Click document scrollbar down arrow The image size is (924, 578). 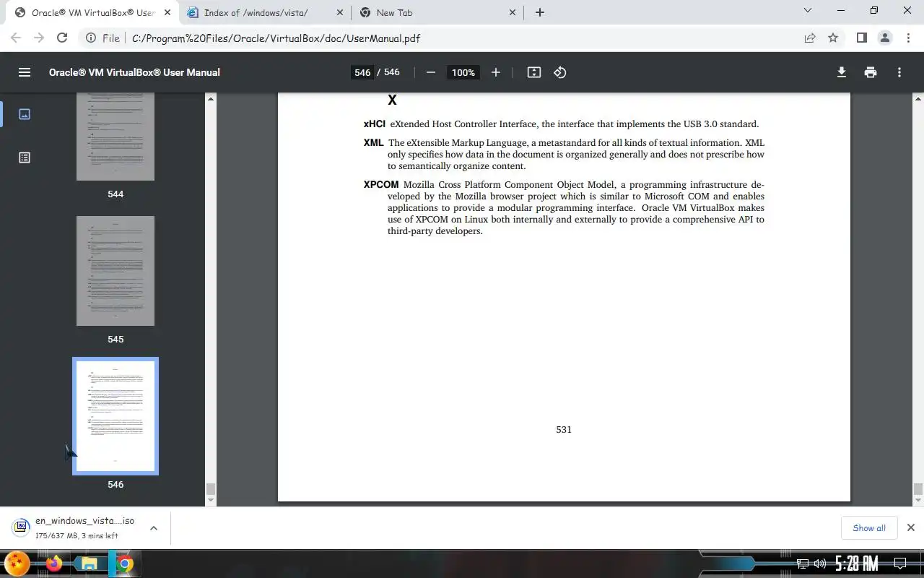(x=918, y=500)
